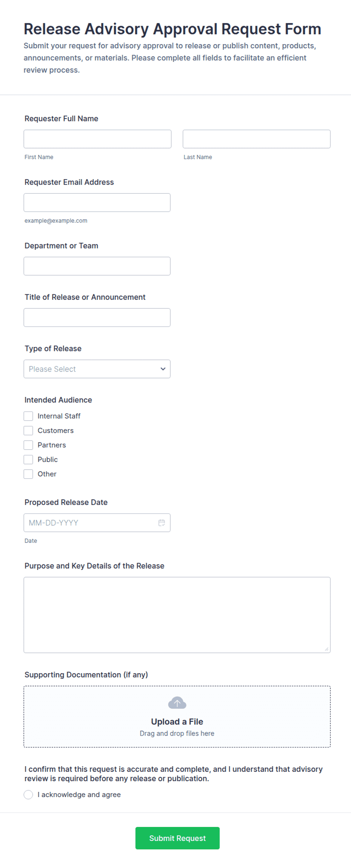The image size is (351, 868).
Task: Check the Customers checkbox
Action: [28, 430]
